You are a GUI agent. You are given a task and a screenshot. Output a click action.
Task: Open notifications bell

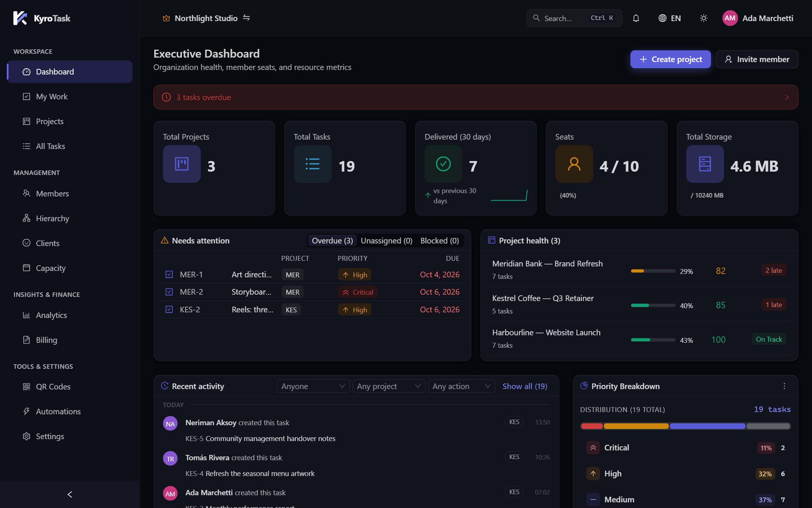pos(636,18)
